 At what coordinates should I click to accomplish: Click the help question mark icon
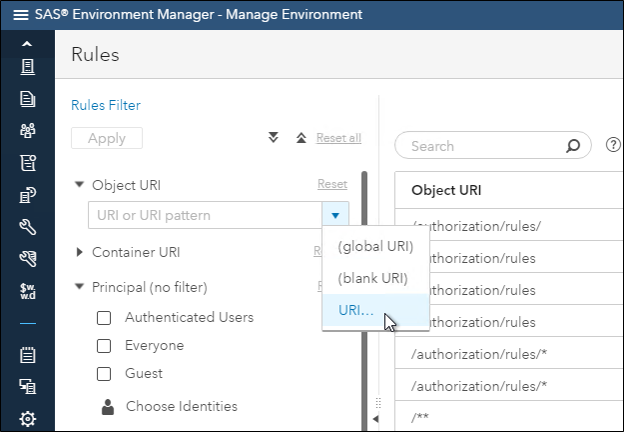(613, 146)
